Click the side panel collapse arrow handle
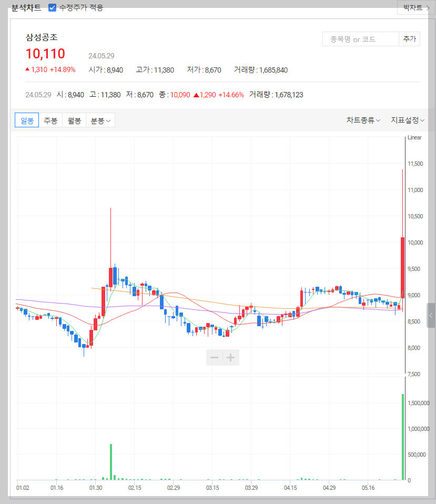 coord(431,315)
